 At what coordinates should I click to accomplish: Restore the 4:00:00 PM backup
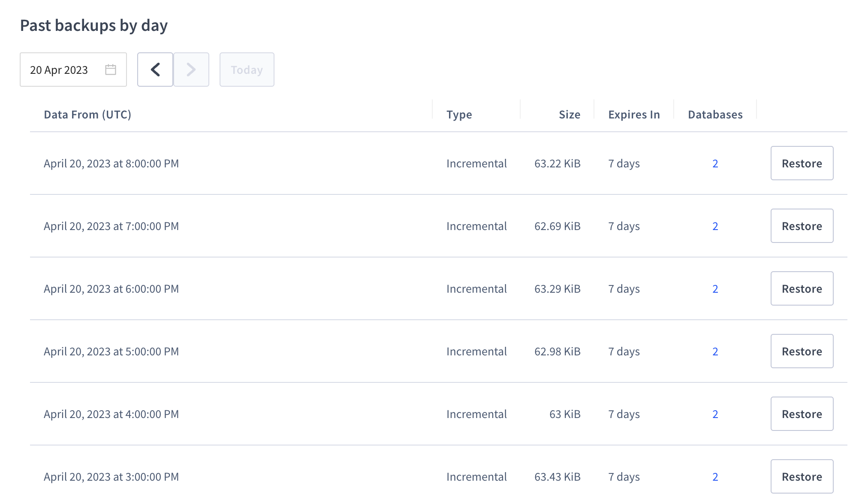point(802,414)
